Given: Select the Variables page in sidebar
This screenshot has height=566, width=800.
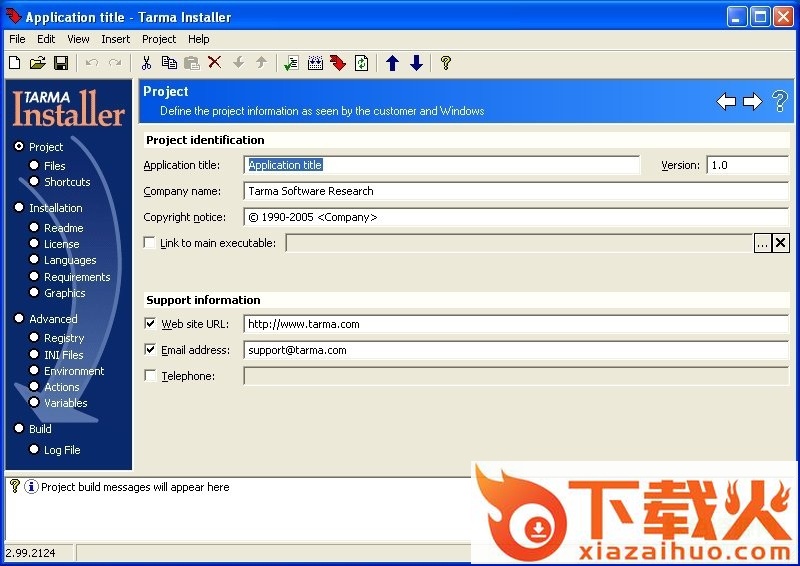Looking at the screenshot, I should [x=58, y=403].
